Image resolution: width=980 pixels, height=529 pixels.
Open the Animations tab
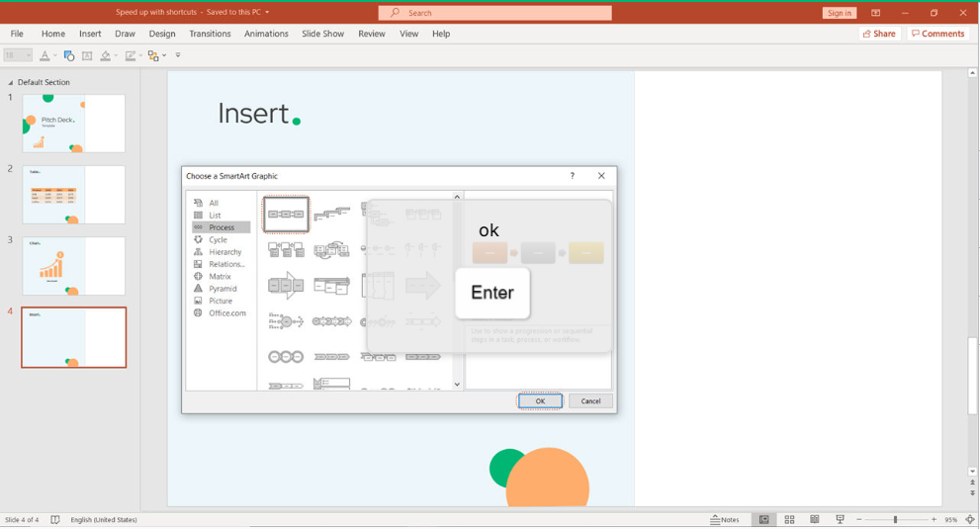266,34
